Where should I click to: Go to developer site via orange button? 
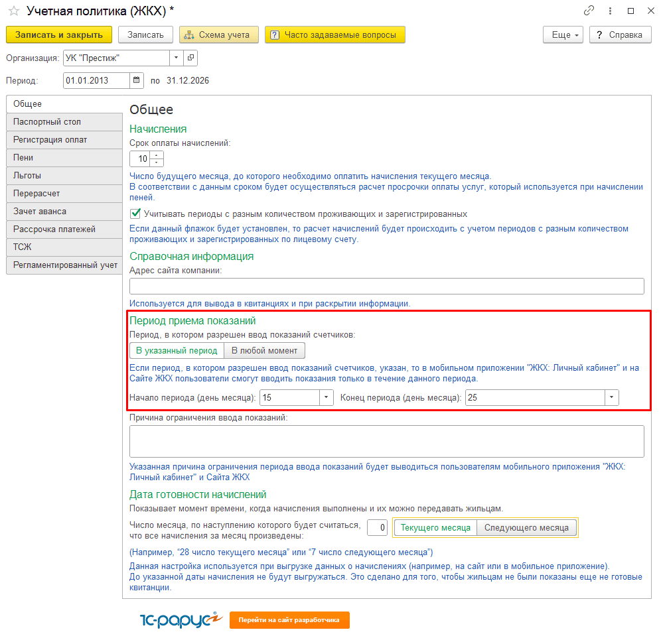(x=289, y=620)
